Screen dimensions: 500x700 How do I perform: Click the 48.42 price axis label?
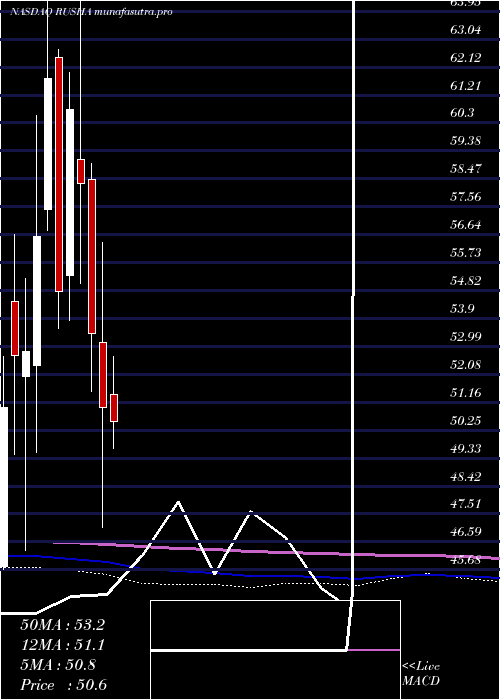point(466,476)
